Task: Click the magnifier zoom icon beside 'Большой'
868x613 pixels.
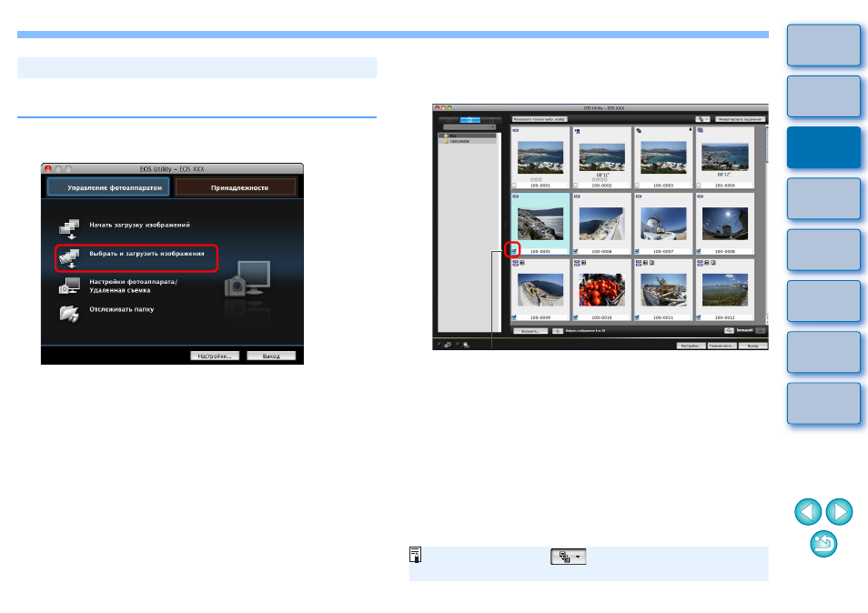Action: coord(729,330)
